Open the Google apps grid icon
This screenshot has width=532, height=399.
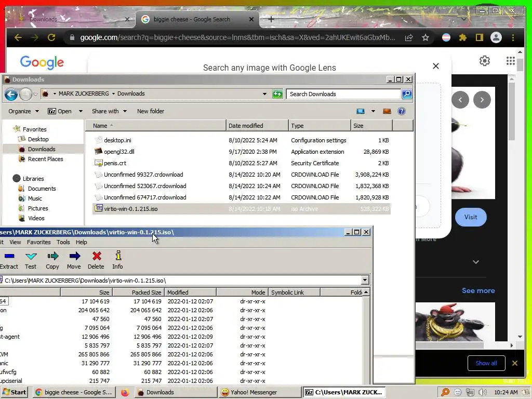pos(511,61)
